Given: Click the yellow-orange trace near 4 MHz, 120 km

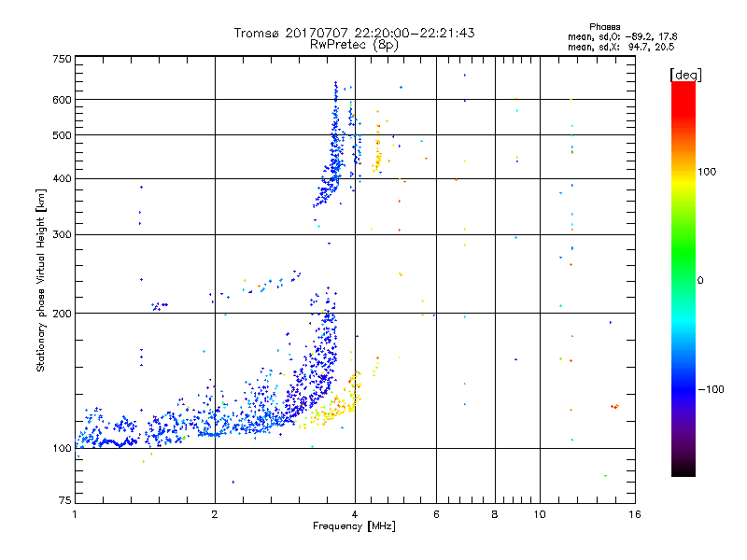Looking at the screenshot, I should coord(331,405).
